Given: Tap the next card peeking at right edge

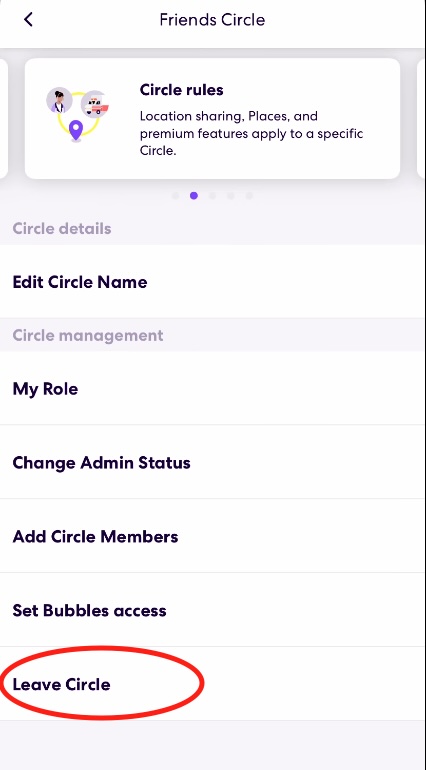Looking at the screenshot, I should click(422, 118).
